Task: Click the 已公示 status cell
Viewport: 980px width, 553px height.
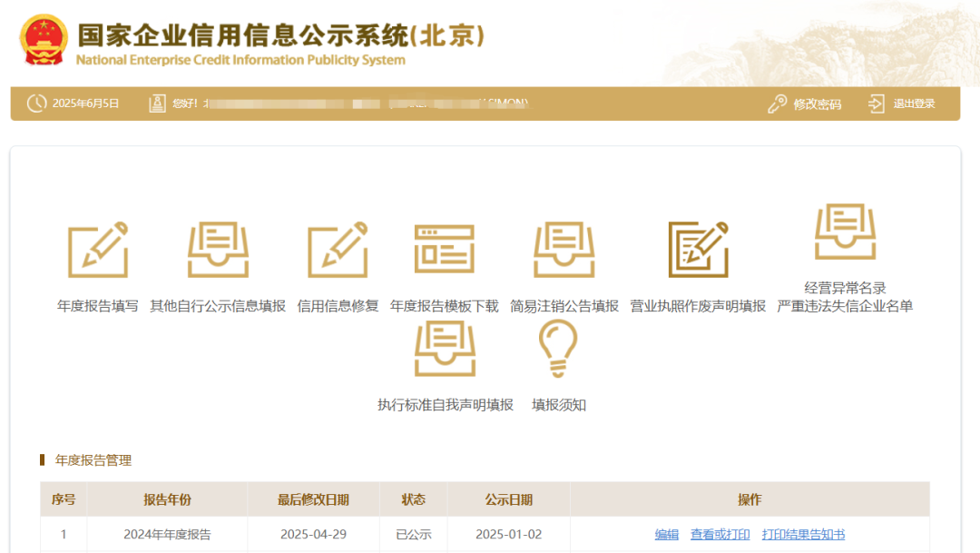Action: coord(413,535)
